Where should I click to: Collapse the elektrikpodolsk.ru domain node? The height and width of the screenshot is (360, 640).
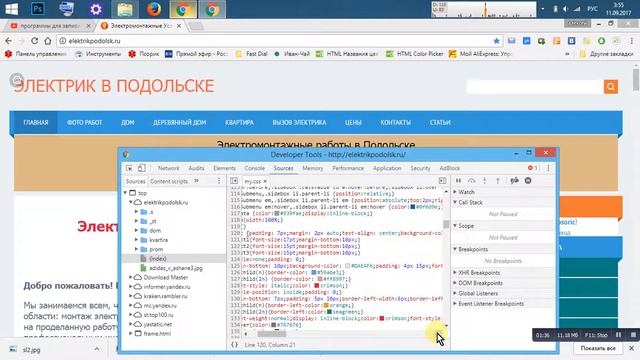131,202
